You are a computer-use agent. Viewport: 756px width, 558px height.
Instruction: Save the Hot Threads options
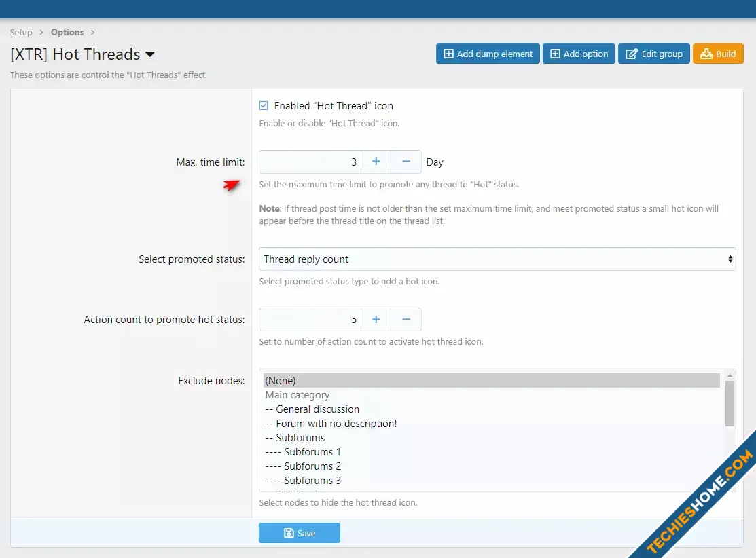[299, 533]
